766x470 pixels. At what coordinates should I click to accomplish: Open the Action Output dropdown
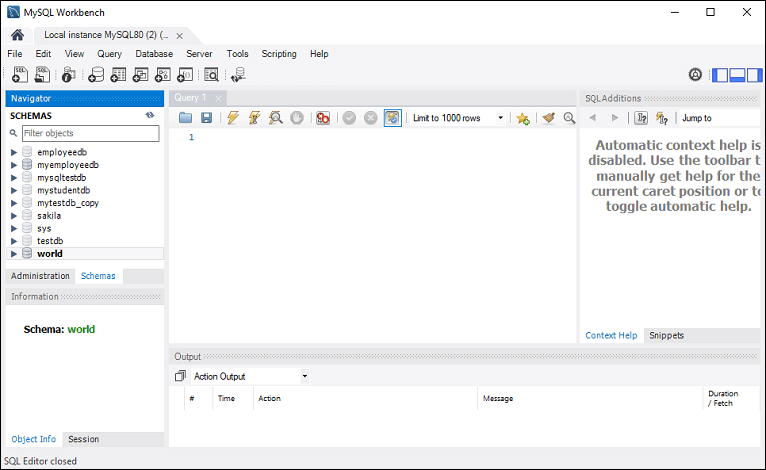coord(250,377)
